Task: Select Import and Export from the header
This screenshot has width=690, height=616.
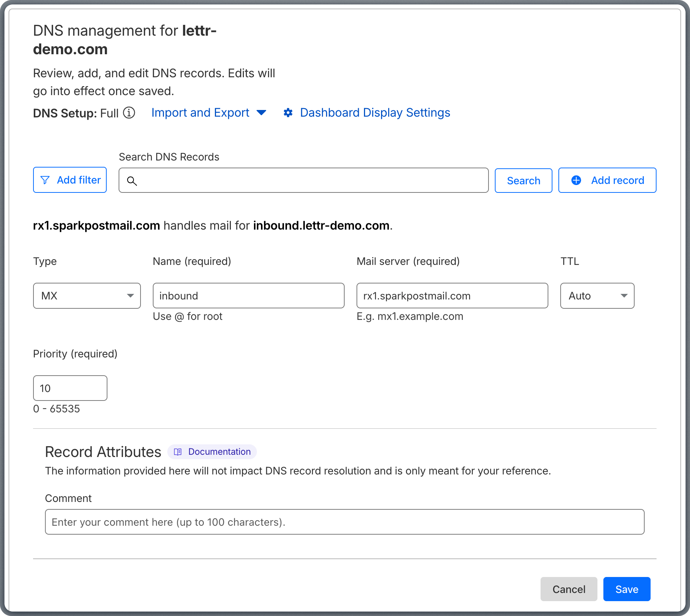Action: click(200, 113)
